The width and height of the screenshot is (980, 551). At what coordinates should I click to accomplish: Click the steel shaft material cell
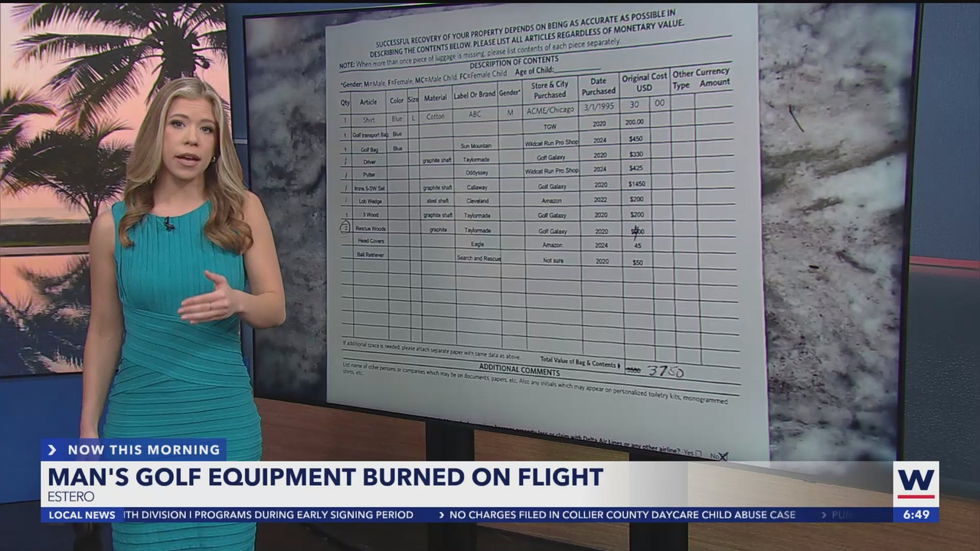click(x=436, y=201)
